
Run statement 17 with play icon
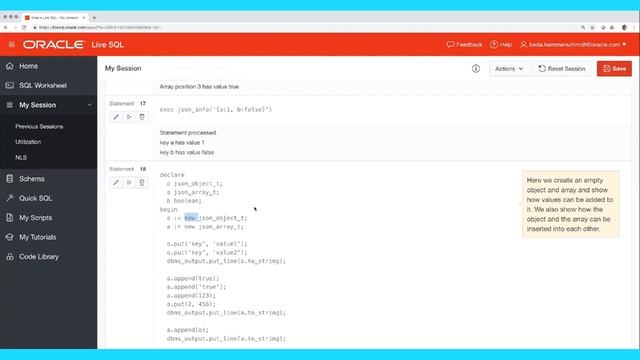(x=129, y=117)
